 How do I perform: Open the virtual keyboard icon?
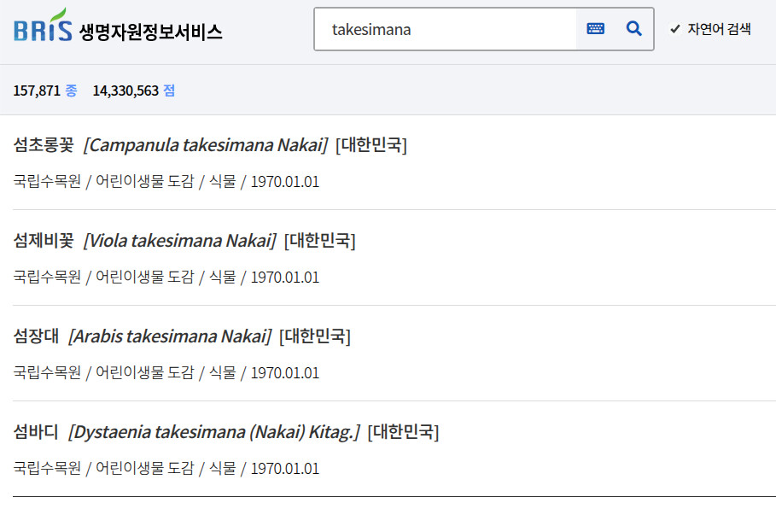pos(595,29)
